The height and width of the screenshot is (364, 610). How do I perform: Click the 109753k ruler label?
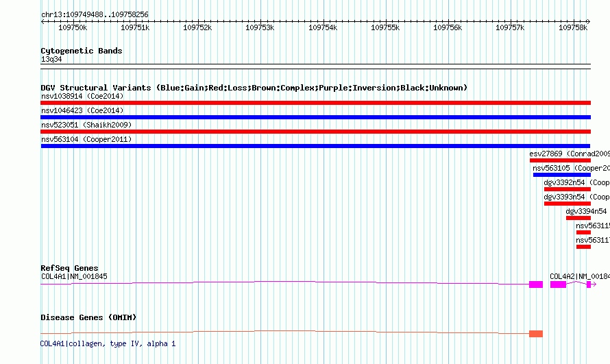tap(260, 27)
